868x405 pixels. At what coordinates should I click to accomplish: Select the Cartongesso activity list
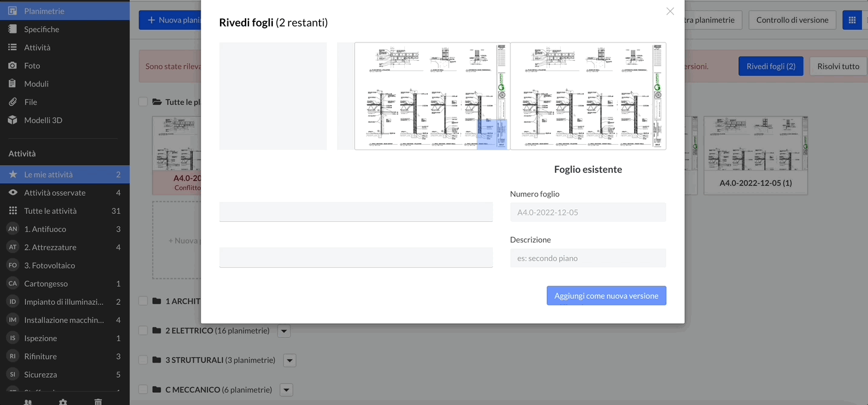(x=46, y=284)
